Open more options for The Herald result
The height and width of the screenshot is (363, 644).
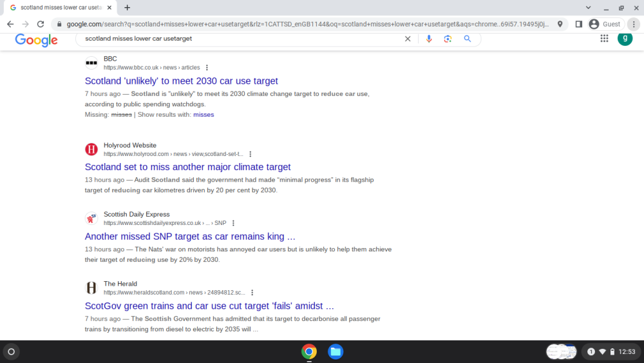click(x=252, y=293)
